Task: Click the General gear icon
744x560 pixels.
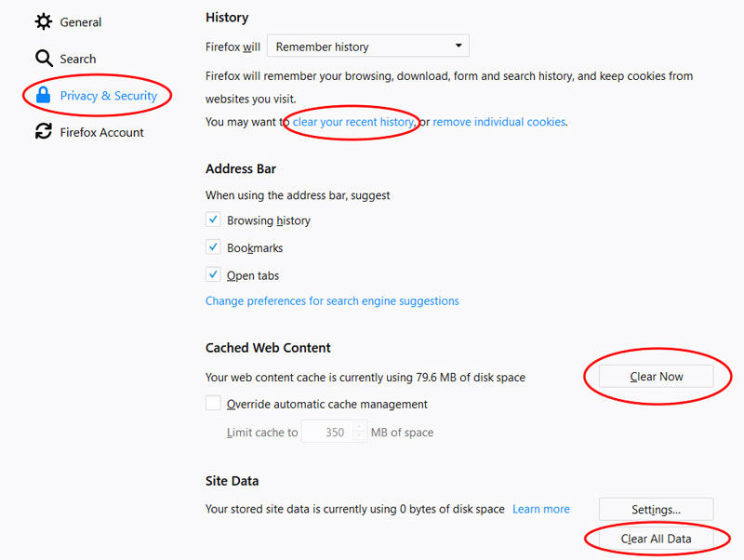Action: (x=44, y=21)
